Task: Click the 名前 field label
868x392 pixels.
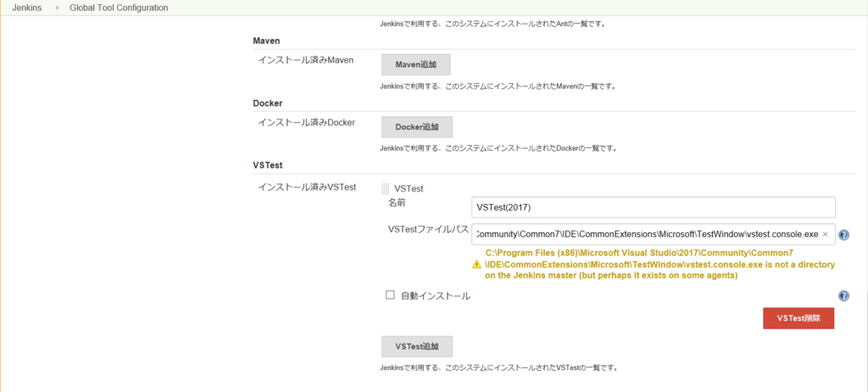Action: tap(397, 203)
